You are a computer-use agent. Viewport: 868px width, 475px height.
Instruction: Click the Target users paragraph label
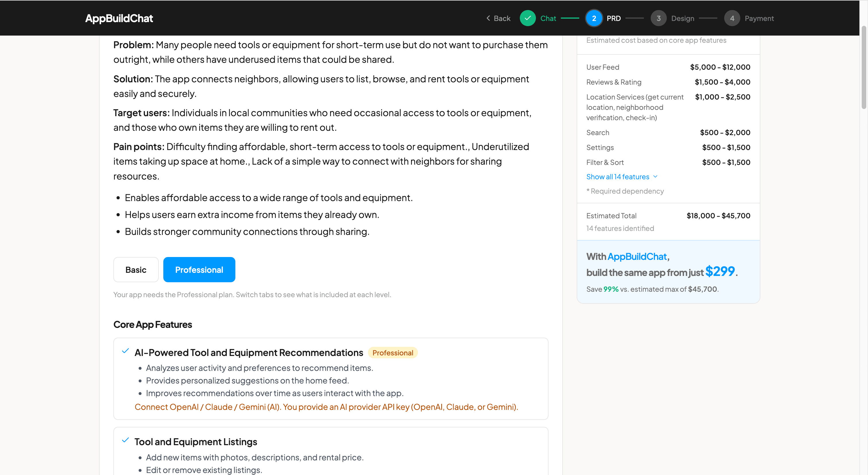click(142, 113)
